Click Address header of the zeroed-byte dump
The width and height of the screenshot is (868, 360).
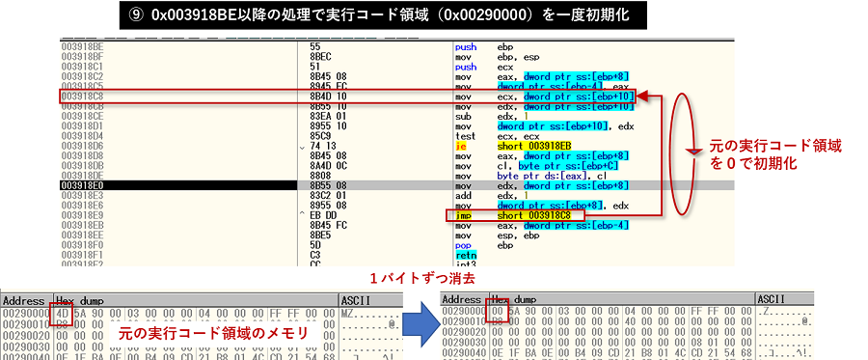[461, 298]
